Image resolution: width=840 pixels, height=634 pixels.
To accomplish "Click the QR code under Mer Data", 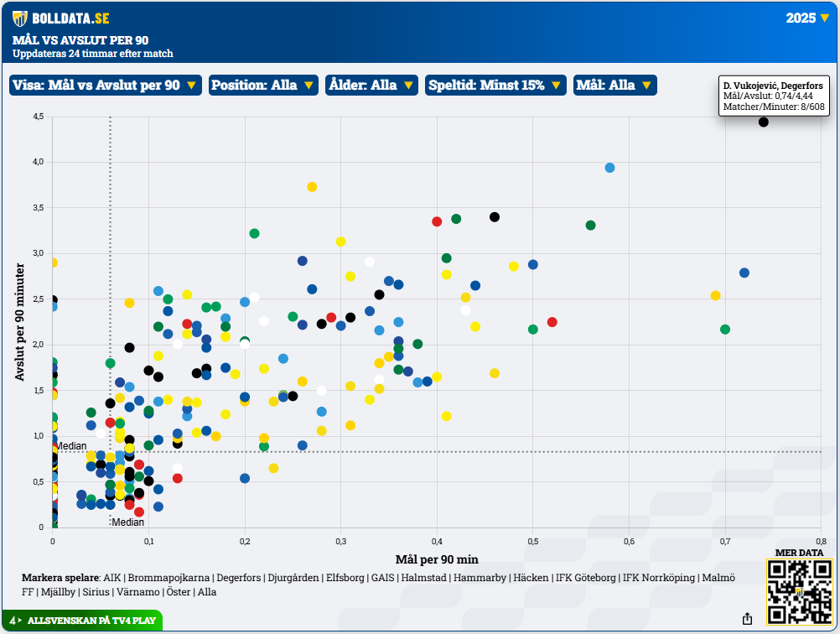I will pyautogui.click(x=798, y=591).
